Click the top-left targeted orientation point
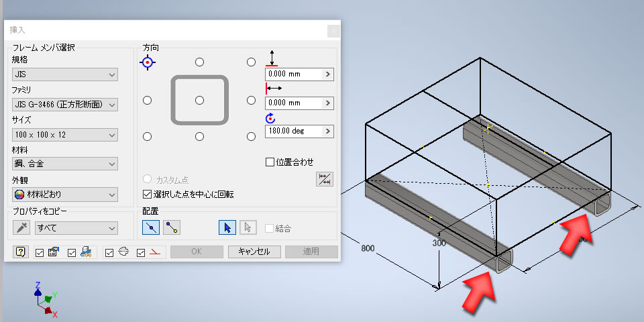The height and width of the screenshot is (322, 644). pyautogui.click(x=148, y=62)
